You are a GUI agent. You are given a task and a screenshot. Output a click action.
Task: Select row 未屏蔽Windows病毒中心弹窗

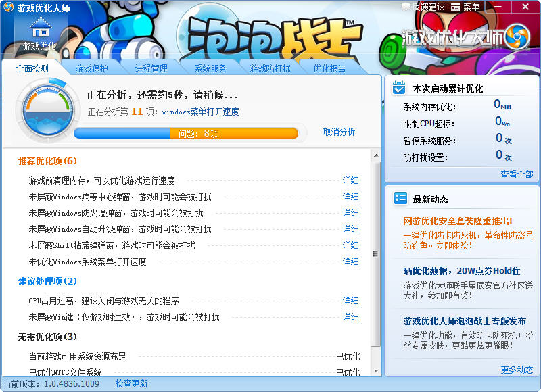[194, 197]
